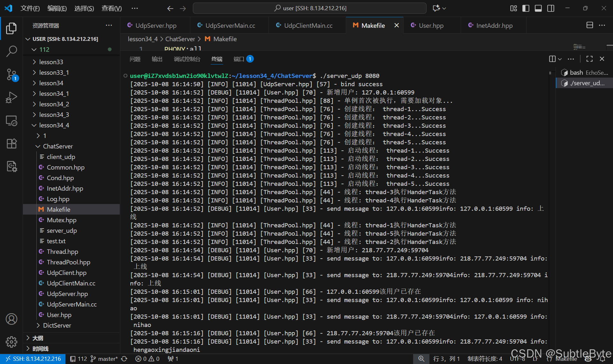Maximize the terminal panel size
The image size is (613, 364).
click(589, 59)
